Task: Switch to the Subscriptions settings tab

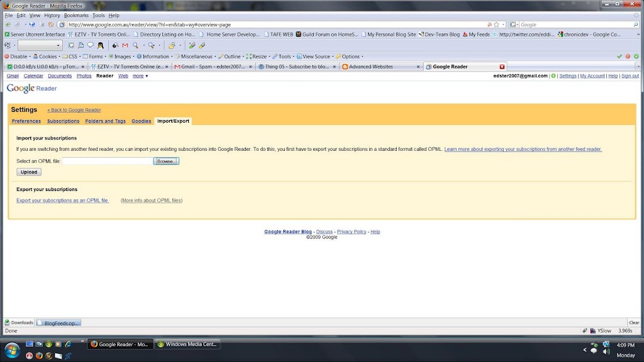Action: tap(64, 121)
